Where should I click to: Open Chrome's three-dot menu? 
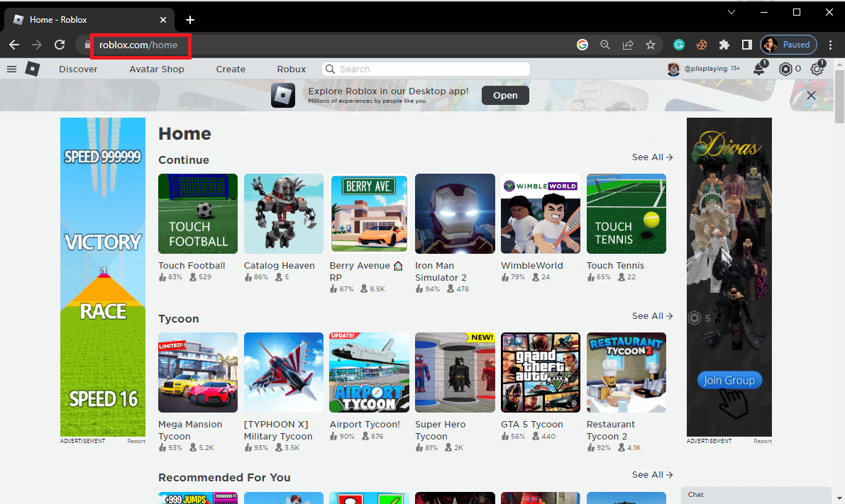831,45
